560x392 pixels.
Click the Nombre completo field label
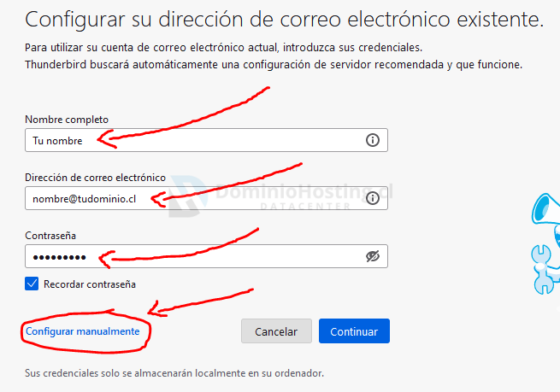(67, 119)
